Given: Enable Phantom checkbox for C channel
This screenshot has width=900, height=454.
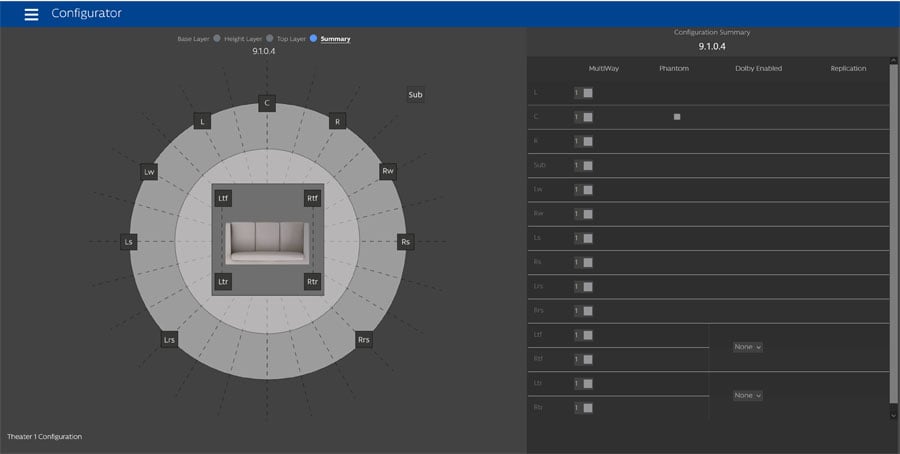Looking at the screenshot, I should pos(677,117).
